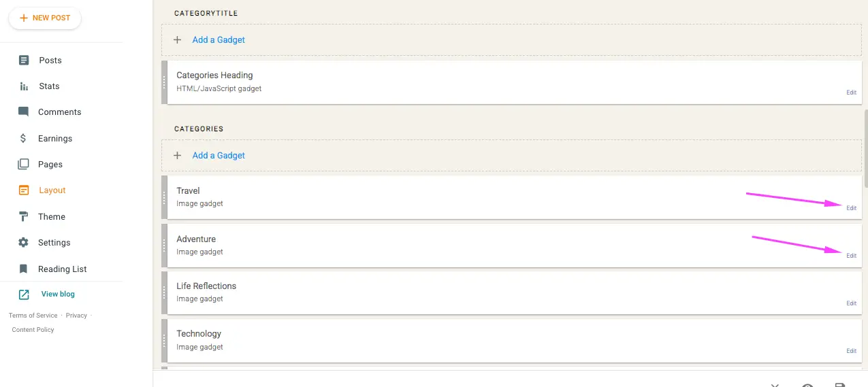Click the Earnings dollar sign icon
The image size is (868, 387).
click(x=24, y=138)
